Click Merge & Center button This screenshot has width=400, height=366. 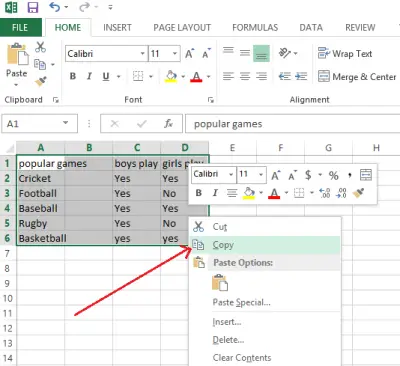(x=357, y=77)
